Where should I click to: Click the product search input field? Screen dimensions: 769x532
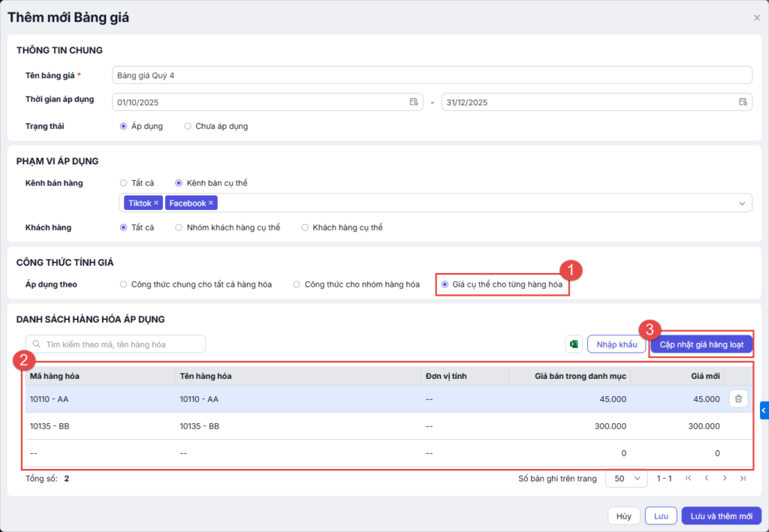[120, 344]
